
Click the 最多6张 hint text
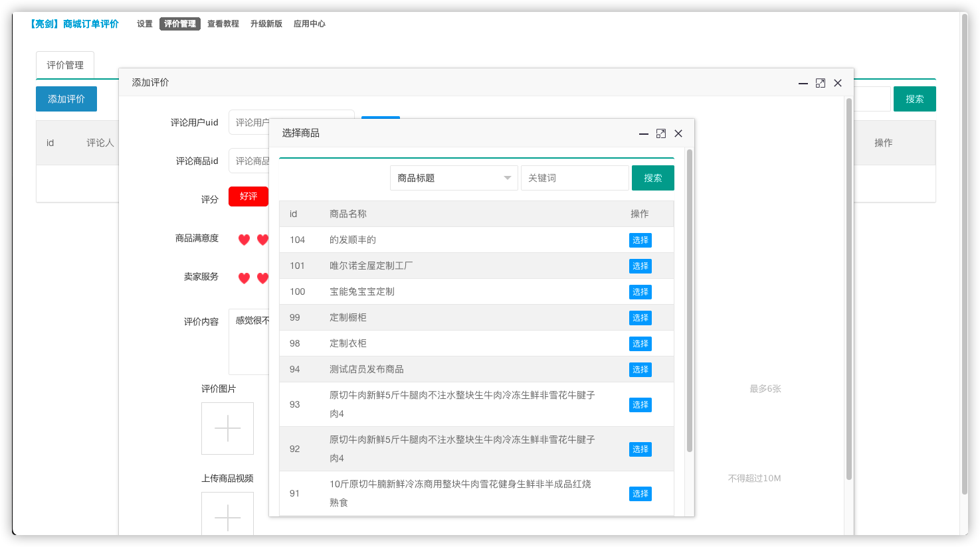(765, 389)
